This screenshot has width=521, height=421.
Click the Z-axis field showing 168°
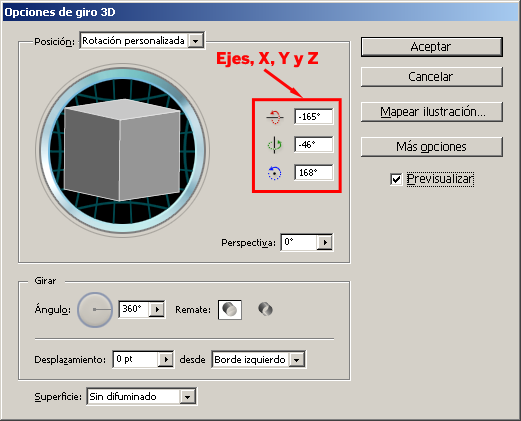point(313,173)
